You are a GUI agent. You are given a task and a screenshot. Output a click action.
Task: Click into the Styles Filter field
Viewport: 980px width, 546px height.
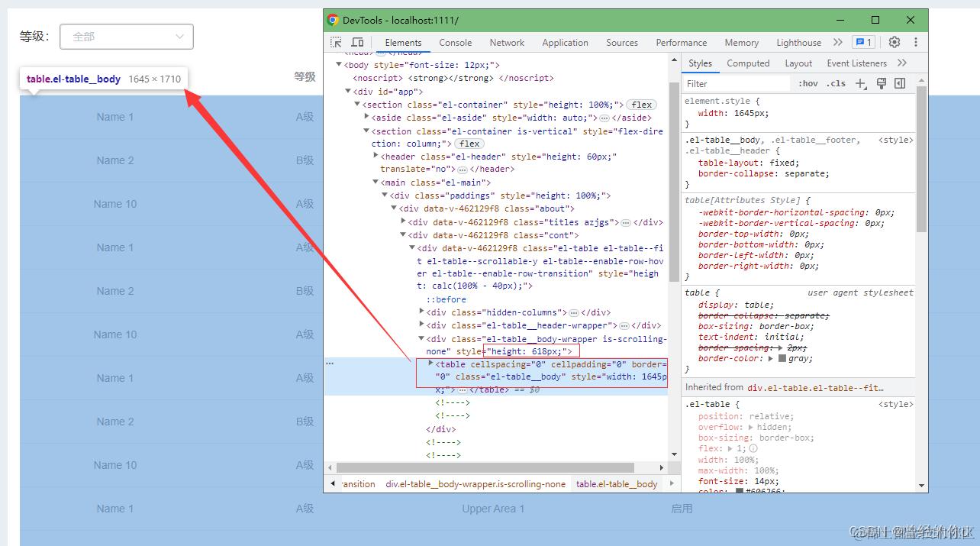[737, 84]
